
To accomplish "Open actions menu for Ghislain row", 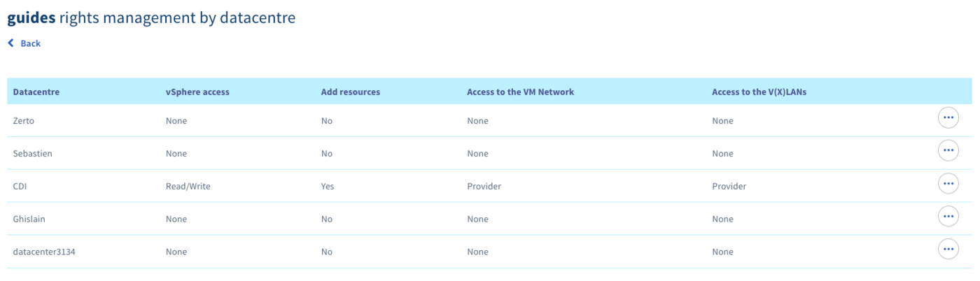I will click(x=948, y=217).
